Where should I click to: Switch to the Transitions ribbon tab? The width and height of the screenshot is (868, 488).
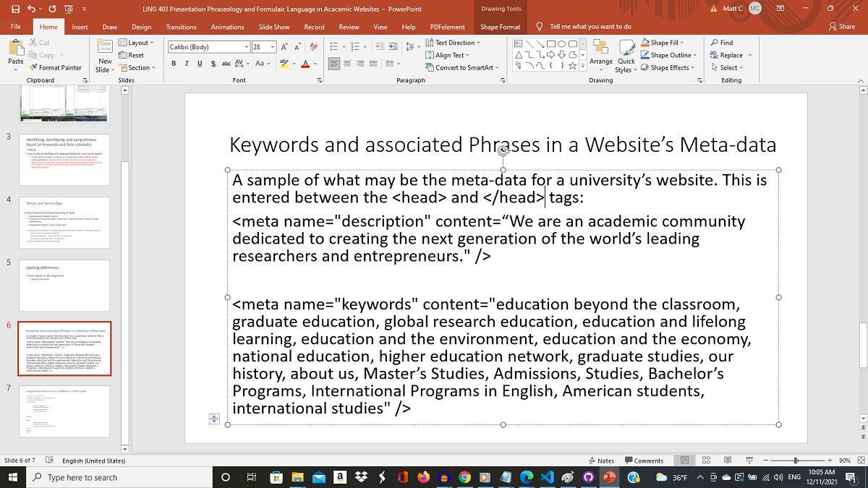pos(181,27)
